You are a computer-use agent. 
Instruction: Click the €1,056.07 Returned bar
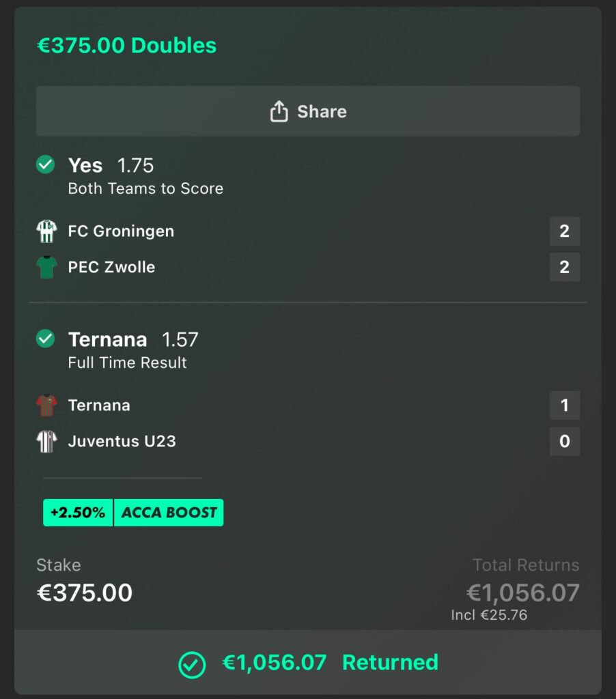click(x=307, y=663)
